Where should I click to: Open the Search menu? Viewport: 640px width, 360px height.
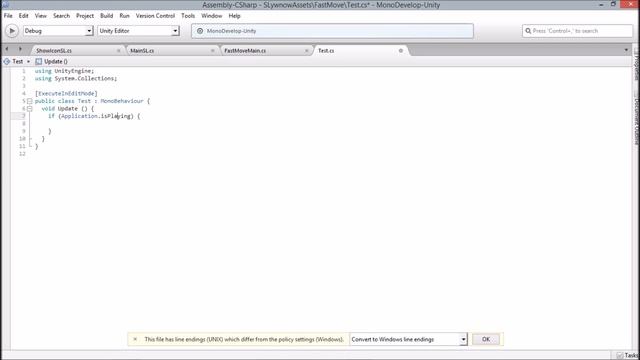tap(61, 16)
